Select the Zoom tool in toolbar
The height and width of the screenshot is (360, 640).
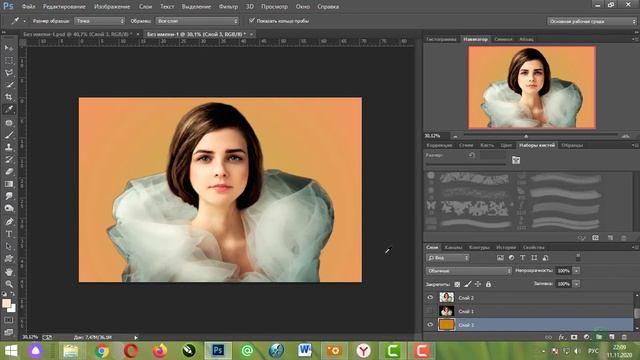9,284
